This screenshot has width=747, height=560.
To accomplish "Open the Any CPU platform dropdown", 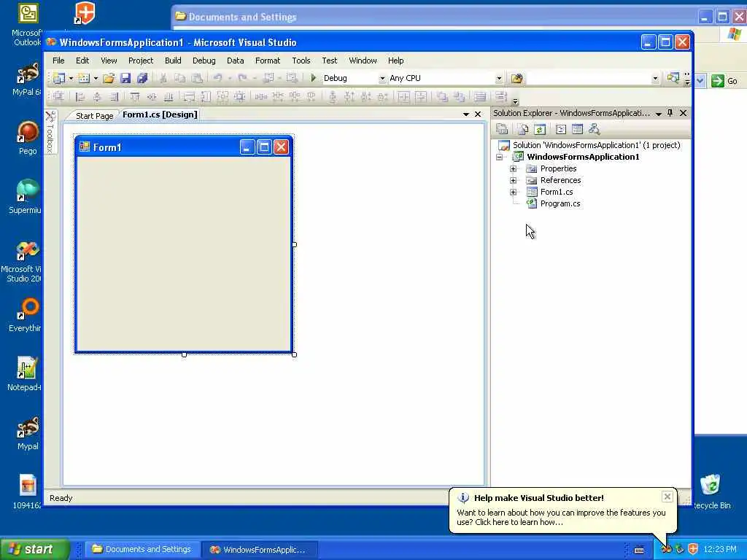I will coord(499,79).
